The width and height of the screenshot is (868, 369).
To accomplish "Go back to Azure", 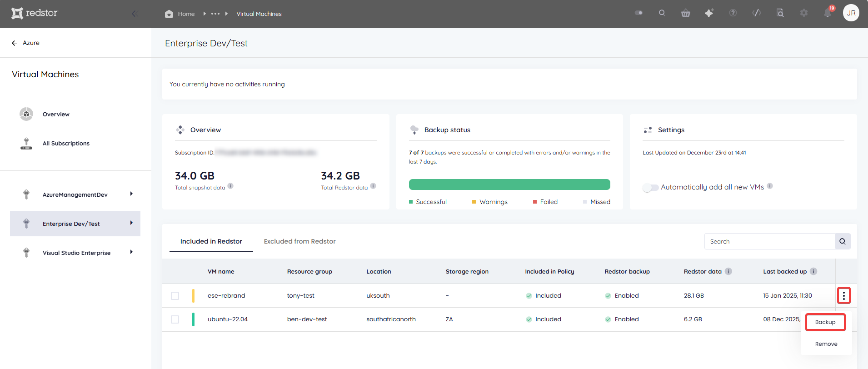I will [x=31, y=43].
